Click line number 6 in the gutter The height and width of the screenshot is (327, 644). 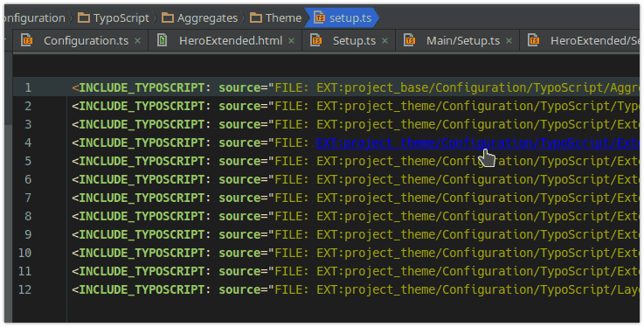coord(28,179)
